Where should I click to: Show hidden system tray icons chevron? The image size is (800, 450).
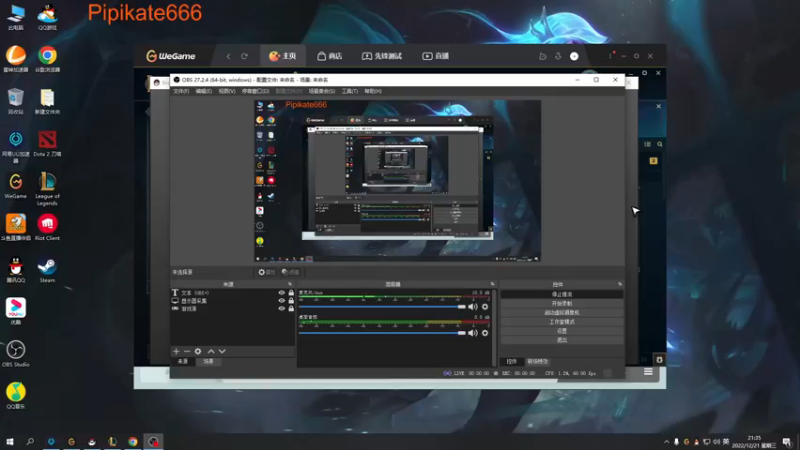click(666, 442)
